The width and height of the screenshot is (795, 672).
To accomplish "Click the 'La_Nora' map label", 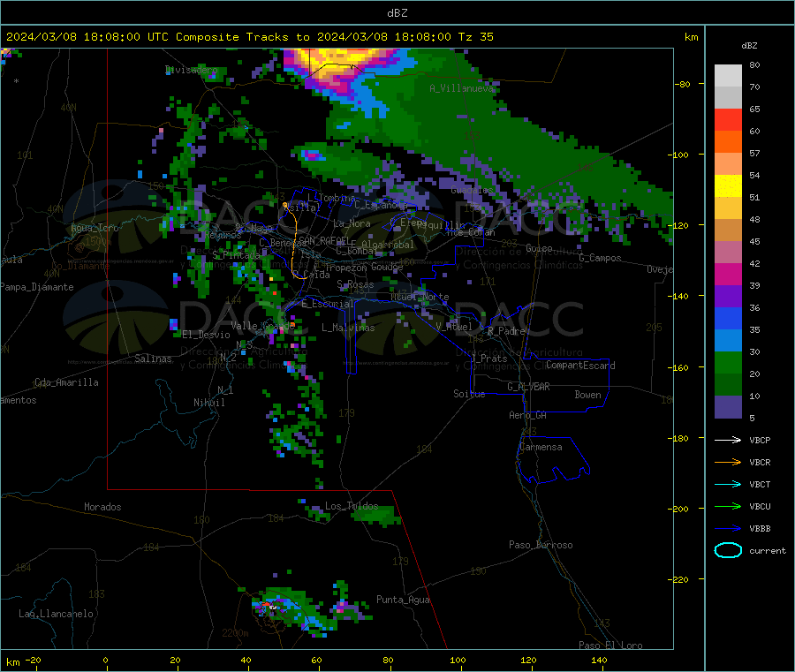I will pos(352,223).
